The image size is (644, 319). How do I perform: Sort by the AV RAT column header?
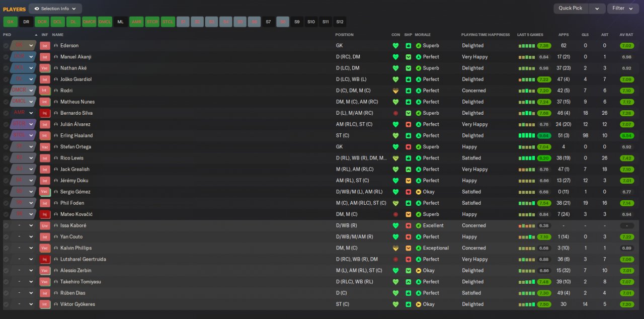coord(626,35)
